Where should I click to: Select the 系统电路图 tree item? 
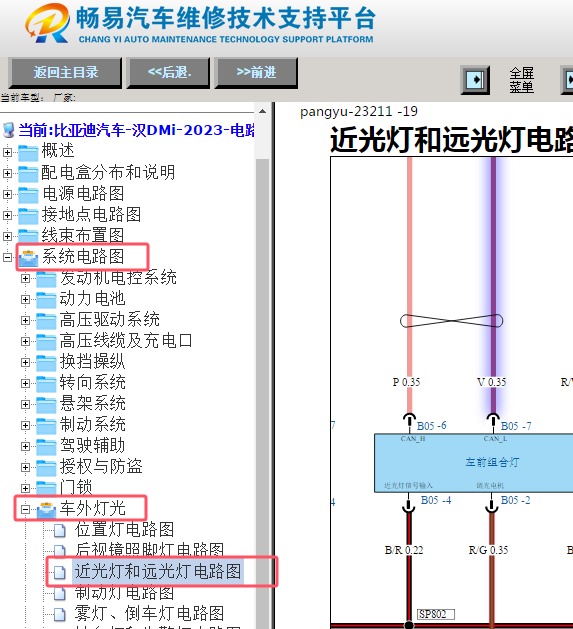point(83,257)
